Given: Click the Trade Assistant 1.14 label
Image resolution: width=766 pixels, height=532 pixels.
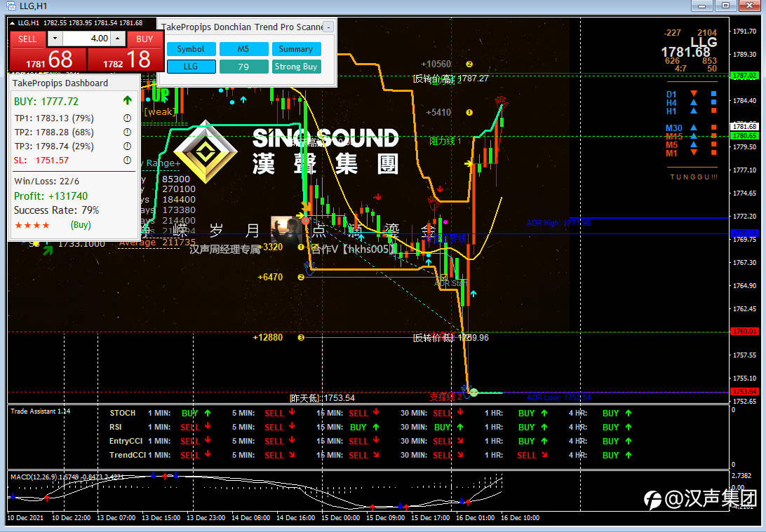Looking at the screenshot, I should (41, 411).
